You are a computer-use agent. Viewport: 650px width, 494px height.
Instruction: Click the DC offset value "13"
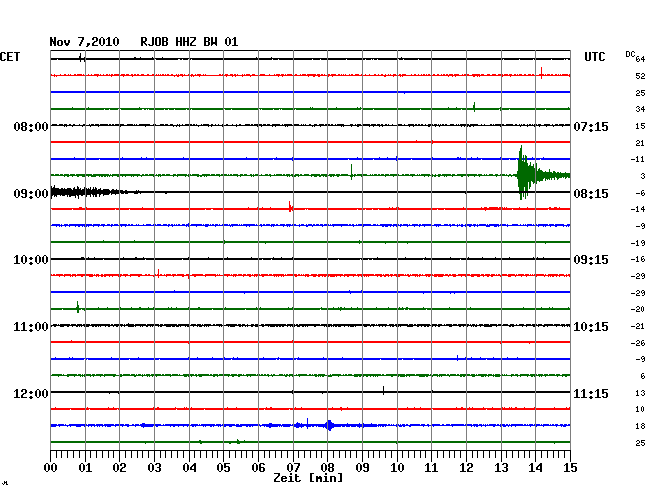(640, 393)
